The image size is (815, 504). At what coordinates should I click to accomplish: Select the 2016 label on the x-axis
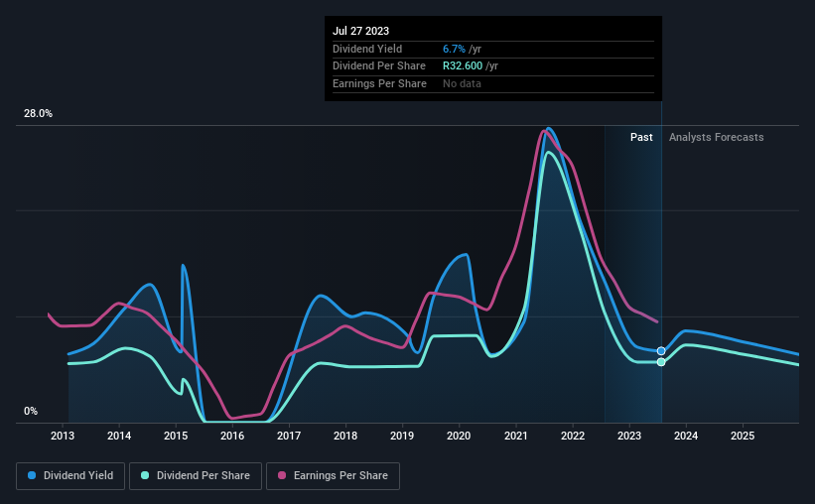click(232, 436)
